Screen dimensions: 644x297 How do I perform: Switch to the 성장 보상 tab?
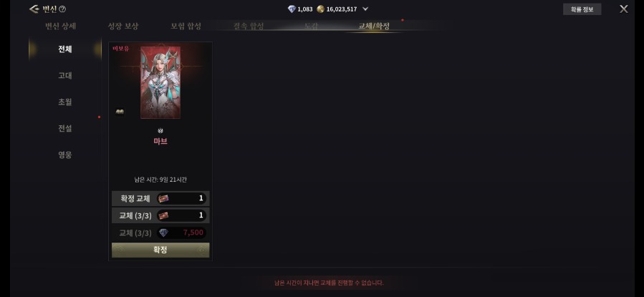122,26
